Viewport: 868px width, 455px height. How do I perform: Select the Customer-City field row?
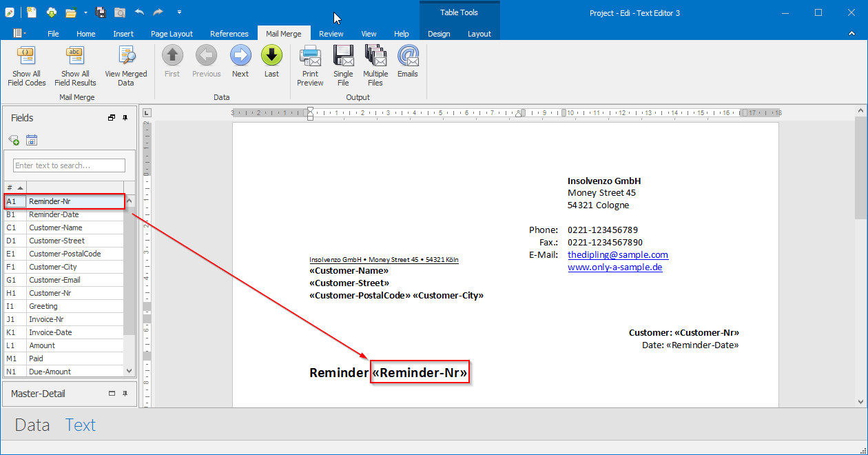tap(63, 267)
